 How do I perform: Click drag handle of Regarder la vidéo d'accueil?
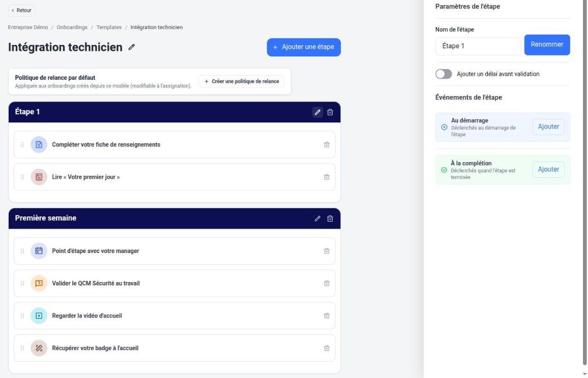click(22, 316)
